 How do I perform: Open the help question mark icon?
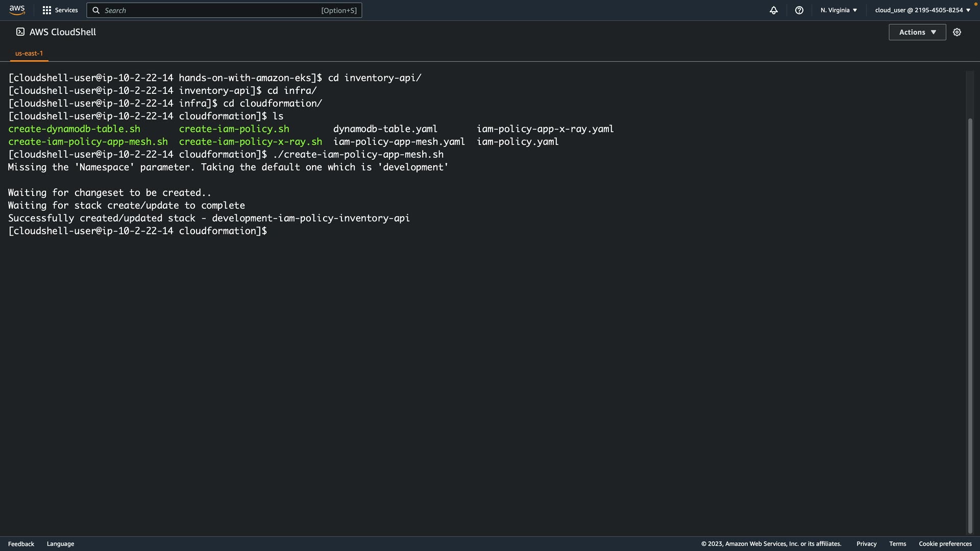[x=799, y=10]
